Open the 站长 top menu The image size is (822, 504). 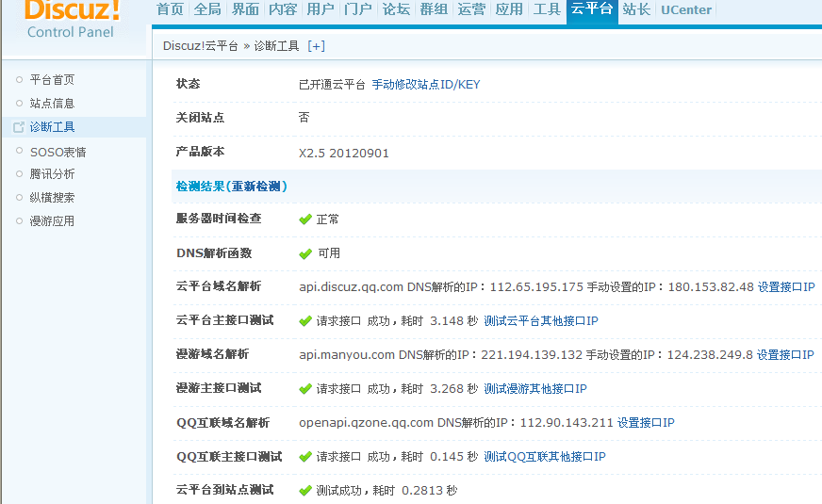(636, 9)
